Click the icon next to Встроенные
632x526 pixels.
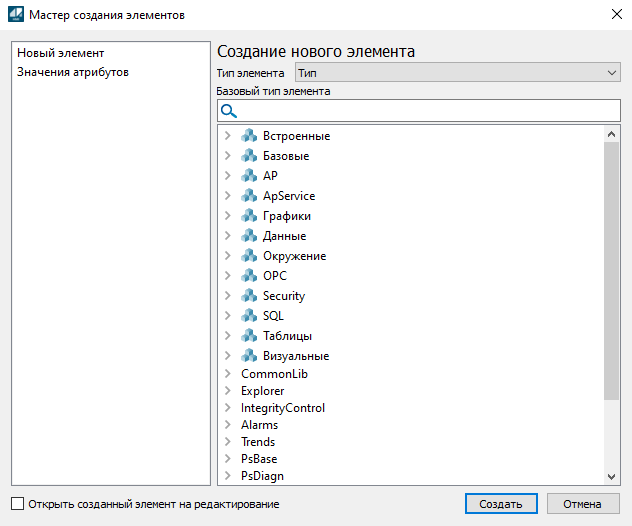point(249,136)
